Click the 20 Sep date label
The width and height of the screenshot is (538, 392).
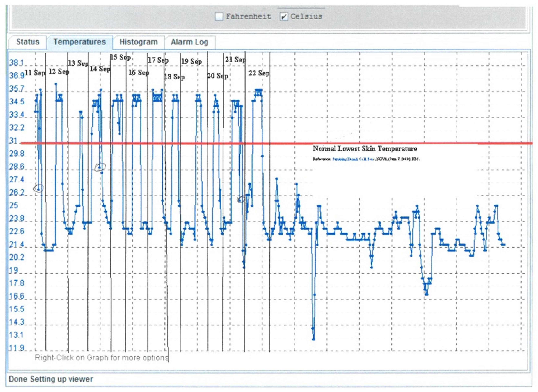pos(217,76)
